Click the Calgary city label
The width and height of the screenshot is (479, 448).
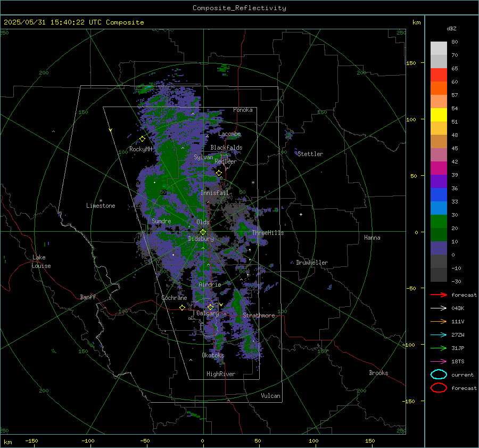[208, 313]
